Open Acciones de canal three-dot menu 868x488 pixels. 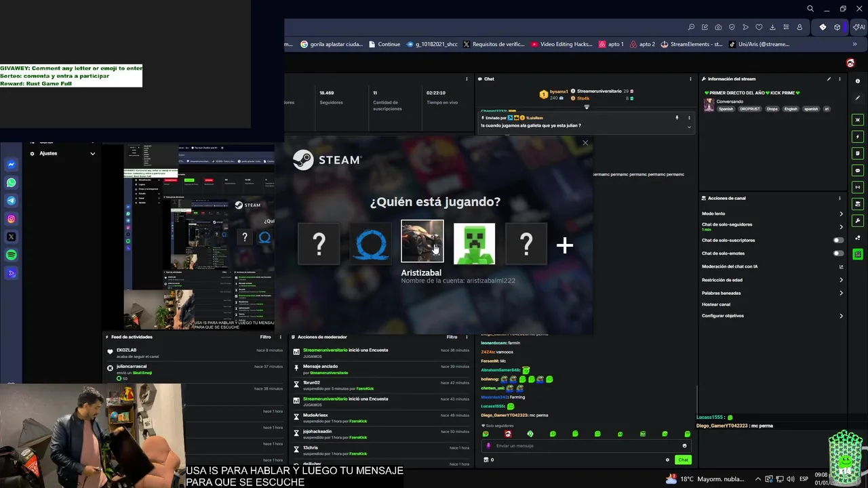(x=840, y=198)
